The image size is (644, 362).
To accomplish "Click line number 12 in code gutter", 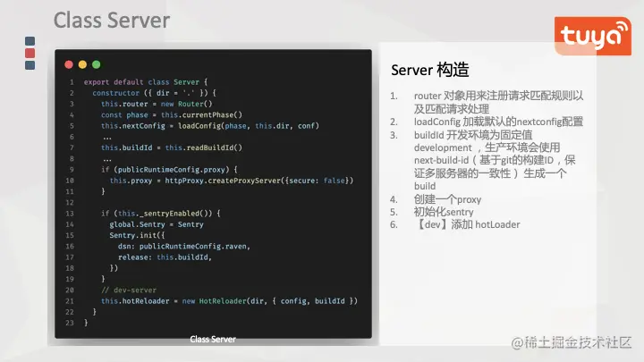I will click(70, 202).
